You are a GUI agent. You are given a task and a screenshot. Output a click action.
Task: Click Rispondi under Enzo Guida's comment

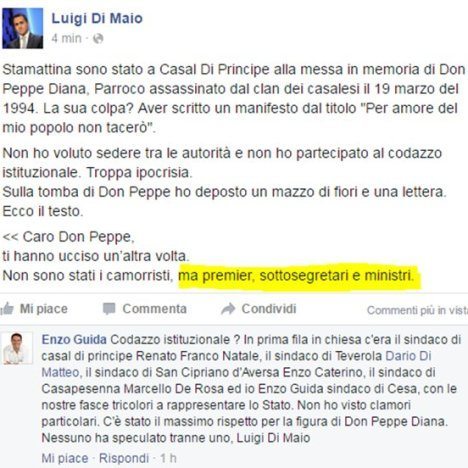(x=124, y=458)
